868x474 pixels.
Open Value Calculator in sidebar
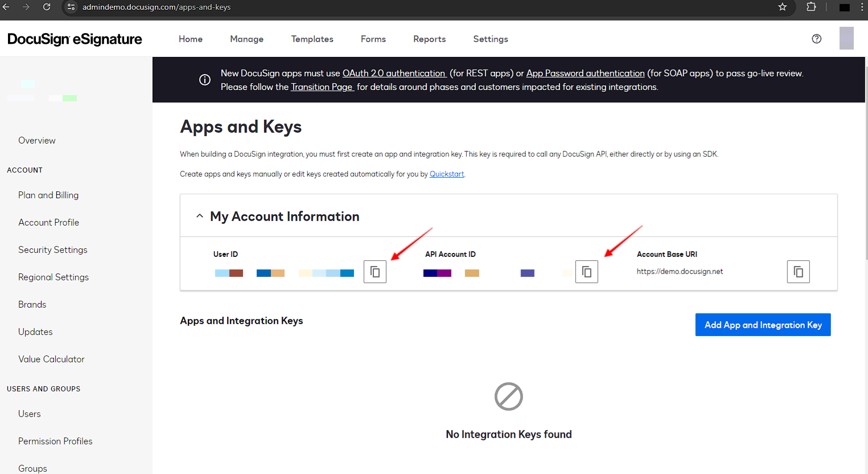point(51,359)
